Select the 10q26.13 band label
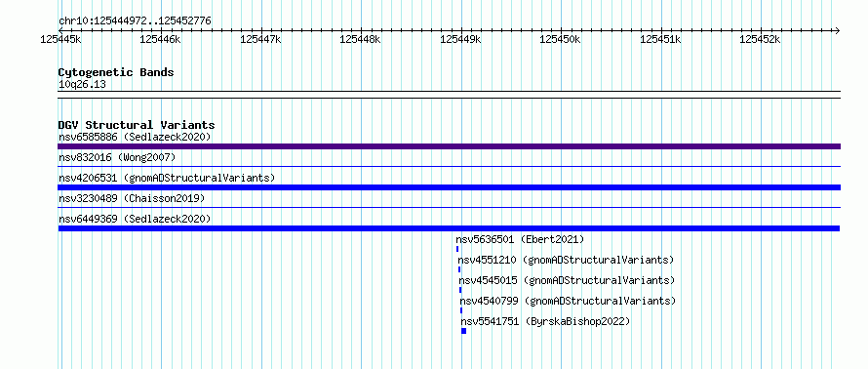This screenshot has width=868, height=369. click(82, 85)
